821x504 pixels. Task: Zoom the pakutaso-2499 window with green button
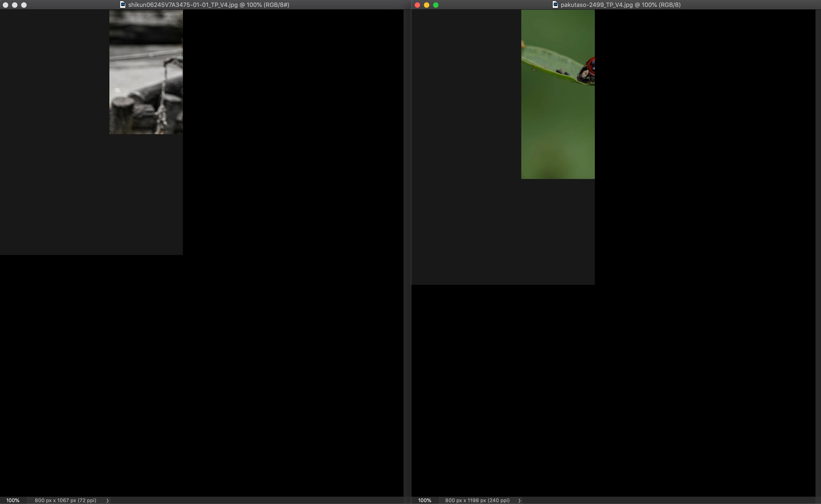[x=436, y=5]
